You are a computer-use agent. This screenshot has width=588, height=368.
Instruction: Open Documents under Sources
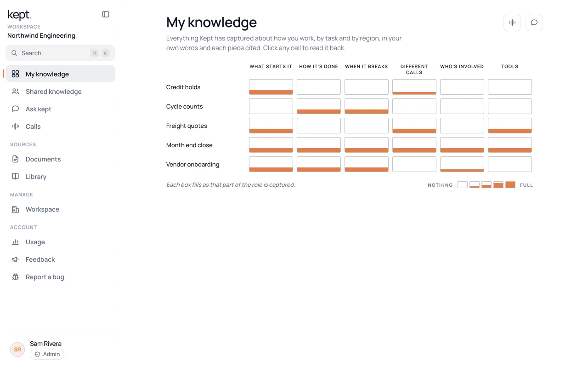pos(60,159)
